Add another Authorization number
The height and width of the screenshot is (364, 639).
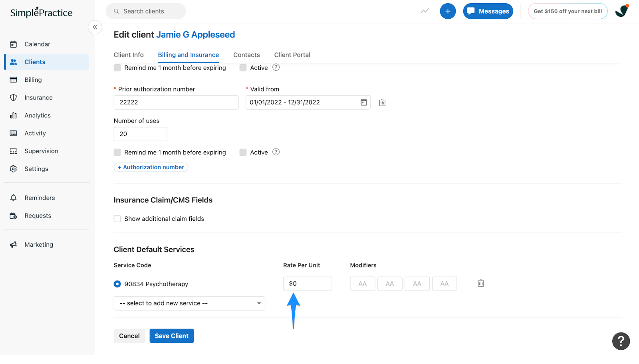[151, 167]
